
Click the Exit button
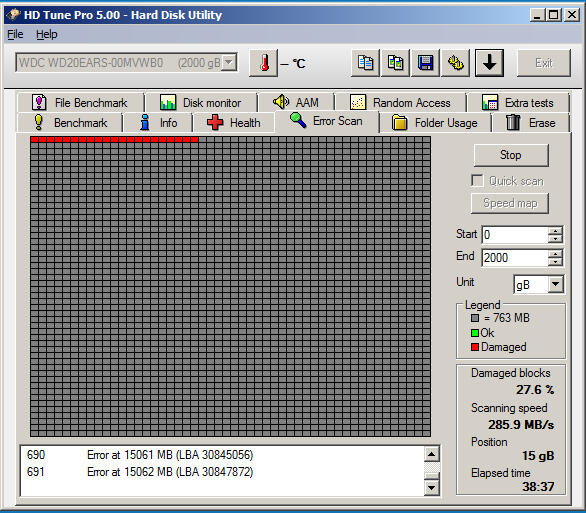[543, 63]
